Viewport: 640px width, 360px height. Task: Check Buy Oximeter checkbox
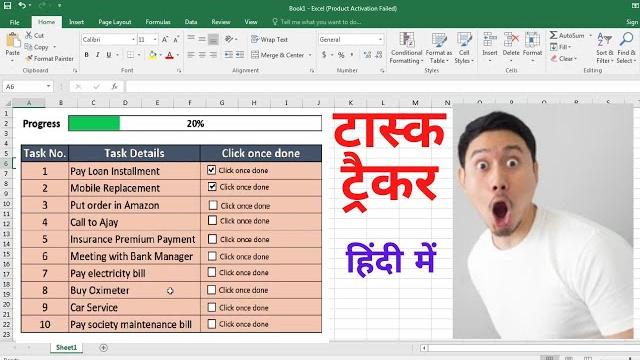pyautogui.click(x=211, y=290)
